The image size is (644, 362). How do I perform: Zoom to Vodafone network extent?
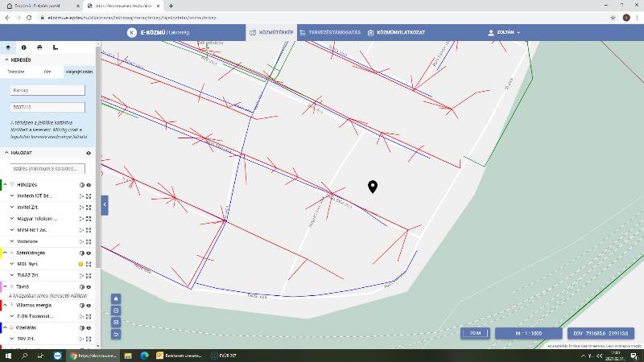89,242
